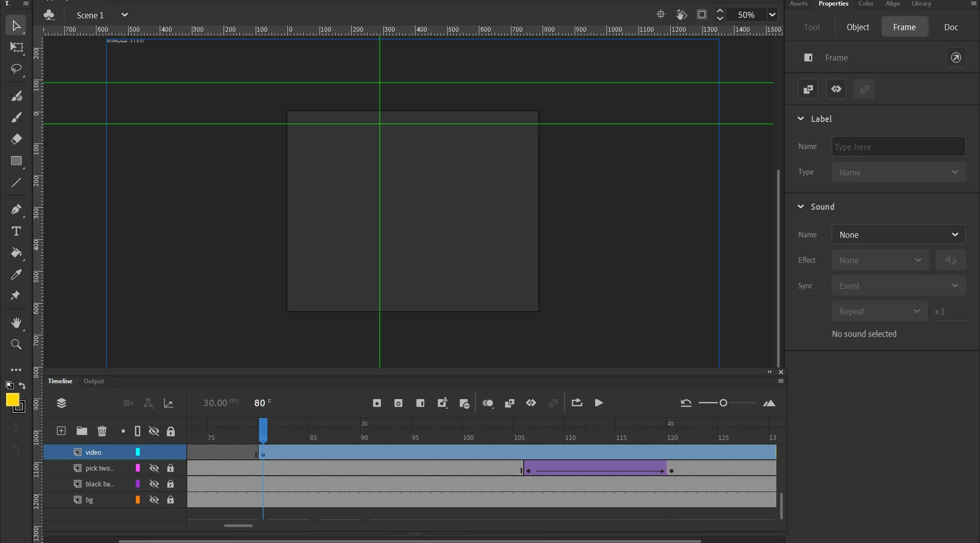Viewport: 980px width, 543px height.
Task: Toggle Onion Skin in timeline
Action: (x=488, y=403)
